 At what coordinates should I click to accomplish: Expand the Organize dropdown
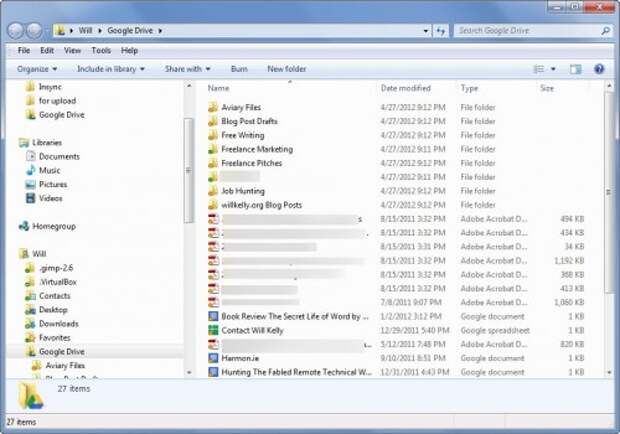tap(37, 69)
